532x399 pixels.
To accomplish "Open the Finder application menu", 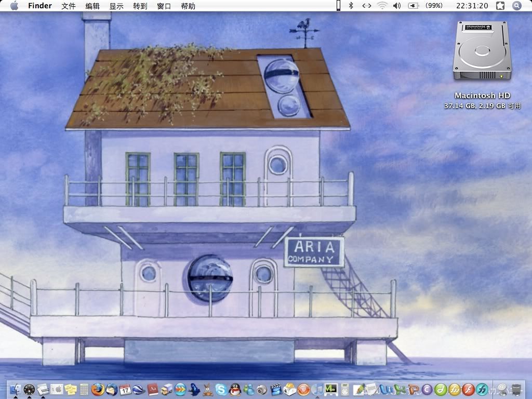I will pyautogui.click(x=39, y=6).
